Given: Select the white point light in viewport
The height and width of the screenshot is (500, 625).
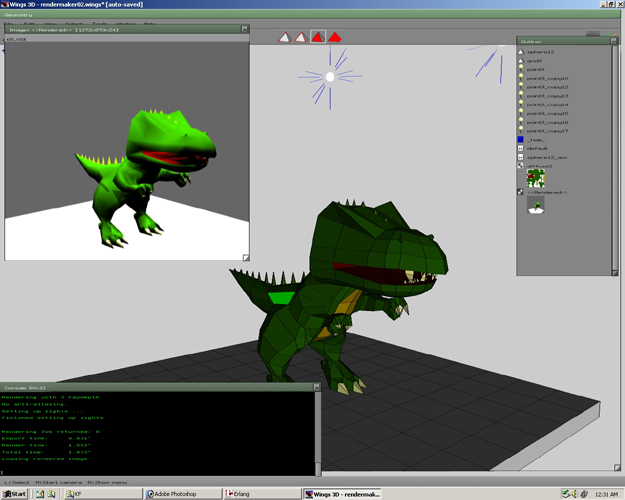Looking at the screenshot, I should tap(330, 77).
